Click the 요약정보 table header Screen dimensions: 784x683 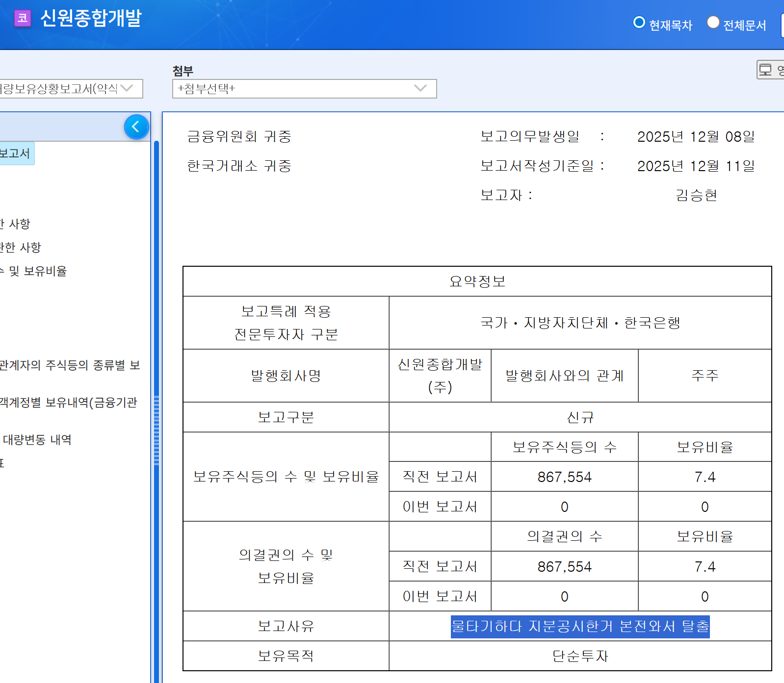click(x=477, y=281)
